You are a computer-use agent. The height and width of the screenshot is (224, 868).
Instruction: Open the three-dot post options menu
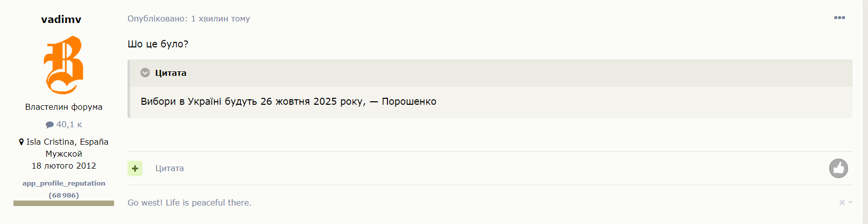point(839,17)
